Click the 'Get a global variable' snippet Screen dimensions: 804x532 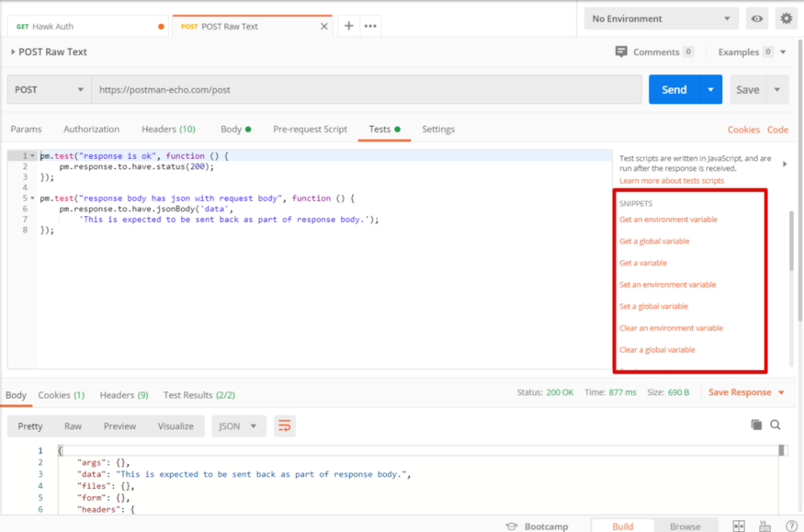click(x=654, y=242)
